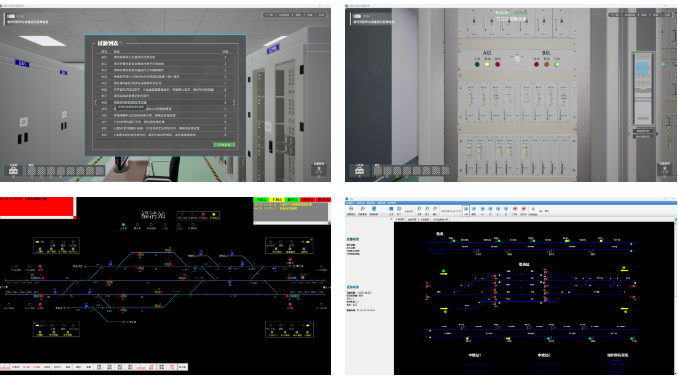Viewport: 678px width, 376px height.
Task: Select the highlighted fault row #08
Action: 165,102
